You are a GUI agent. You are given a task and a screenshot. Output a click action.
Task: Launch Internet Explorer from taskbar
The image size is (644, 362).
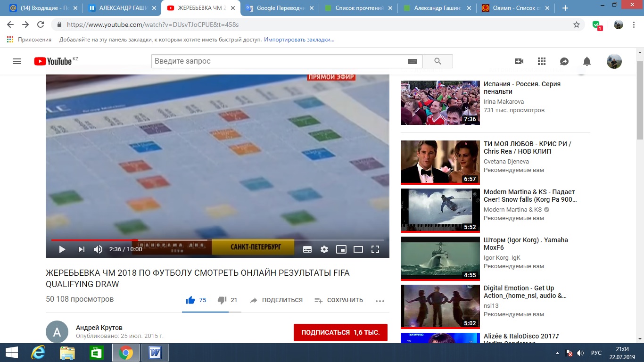pyautogui.click(x=38, y=353)
